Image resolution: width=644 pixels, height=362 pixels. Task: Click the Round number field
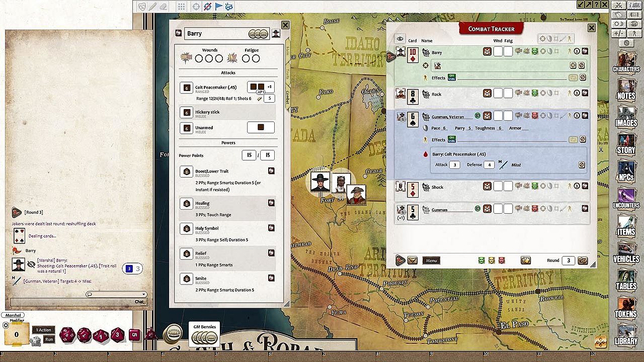point(568,260)
